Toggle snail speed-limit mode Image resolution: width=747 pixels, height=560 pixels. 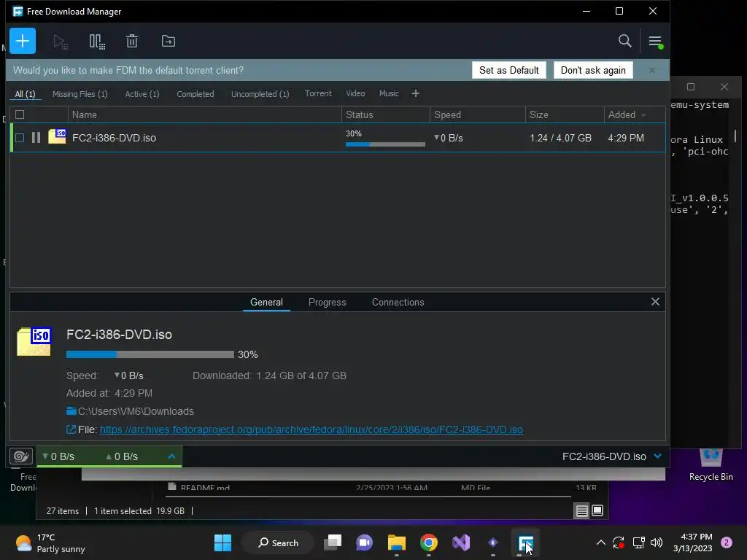point(21,456)
